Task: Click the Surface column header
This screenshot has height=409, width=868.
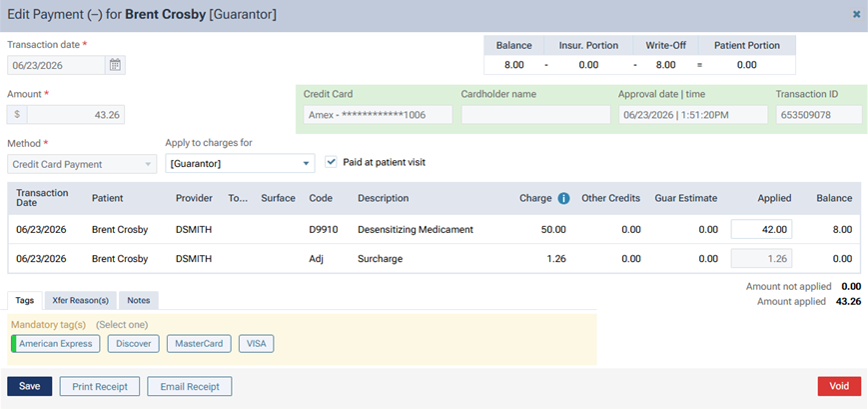Action: point(278,198)
